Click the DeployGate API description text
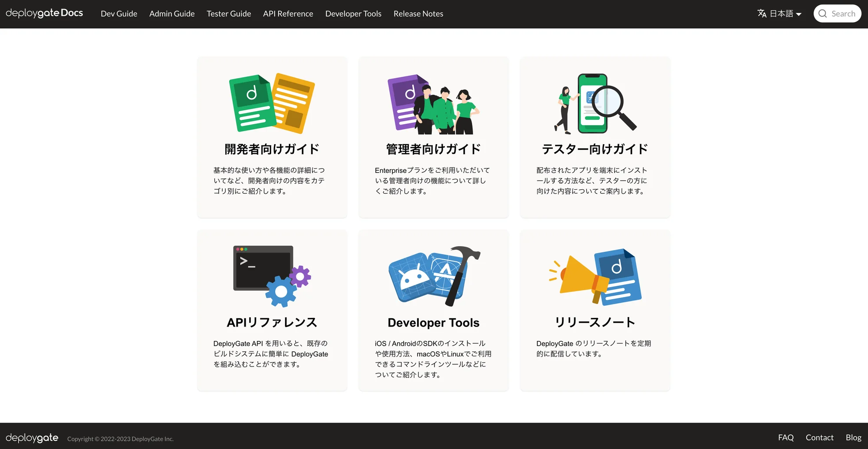Screen dimensions: 868x449 tap(271, 354)
